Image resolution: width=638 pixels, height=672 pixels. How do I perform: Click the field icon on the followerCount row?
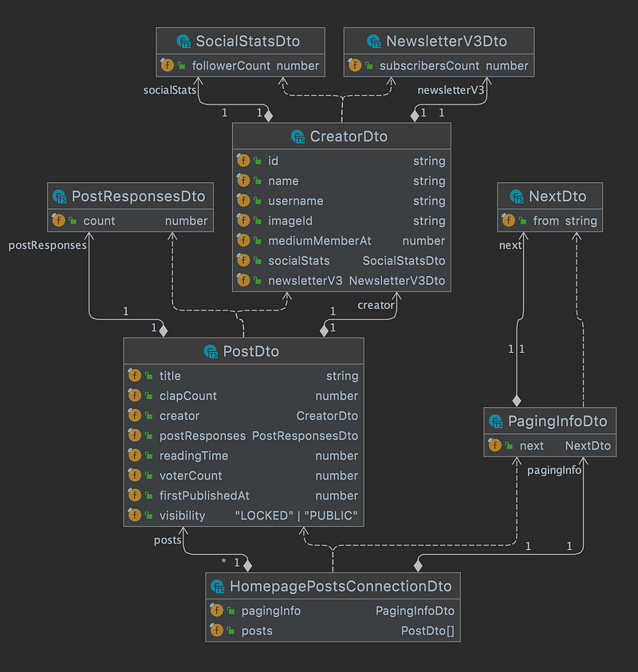point(167,65)
